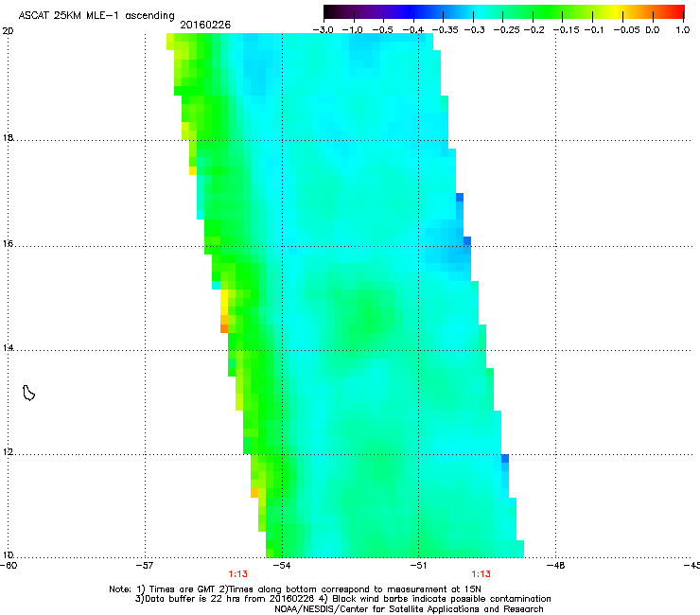Select the -0.4 color scale value
The height and width of the screenshot is (615, 700).
413,30
